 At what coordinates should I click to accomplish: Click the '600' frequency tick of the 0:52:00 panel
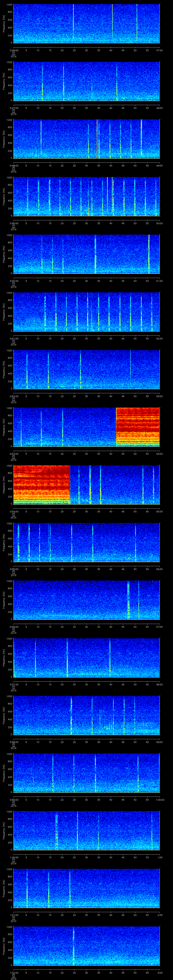click(x=10, y=366)
